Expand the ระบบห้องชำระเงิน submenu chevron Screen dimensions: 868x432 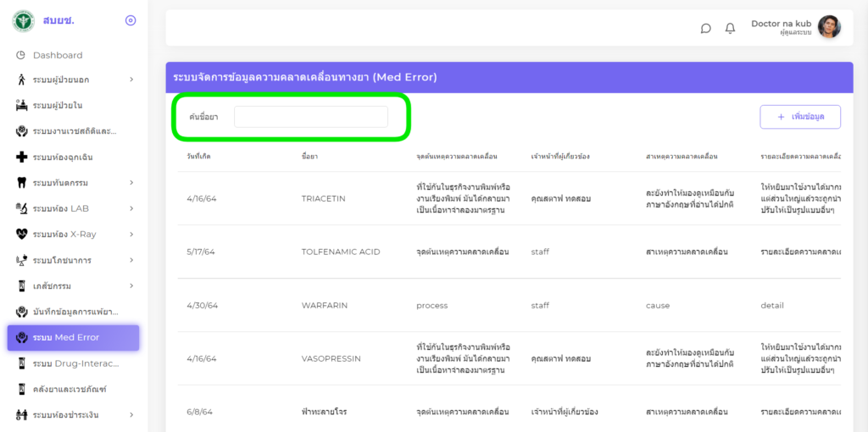pyautogui.click(x=131, y=414)
